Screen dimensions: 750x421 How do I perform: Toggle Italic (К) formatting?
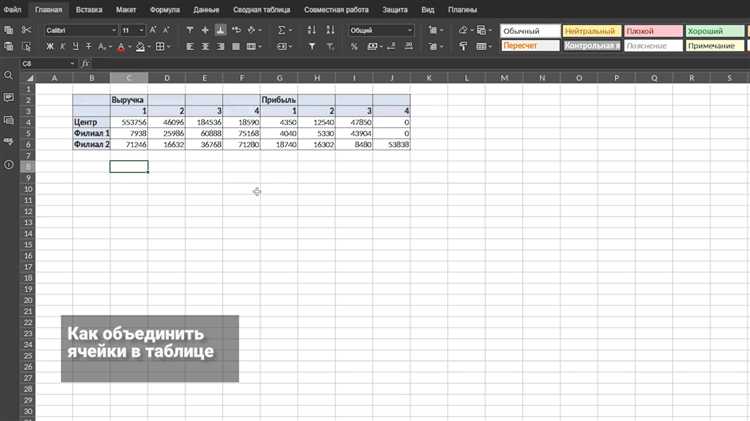click(x=63, y=46)
